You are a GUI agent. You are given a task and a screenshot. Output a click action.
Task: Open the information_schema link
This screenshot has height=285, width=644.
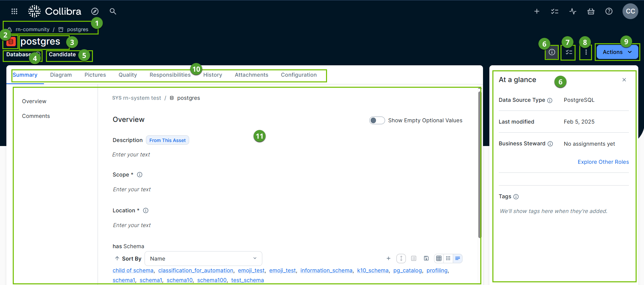326,271
